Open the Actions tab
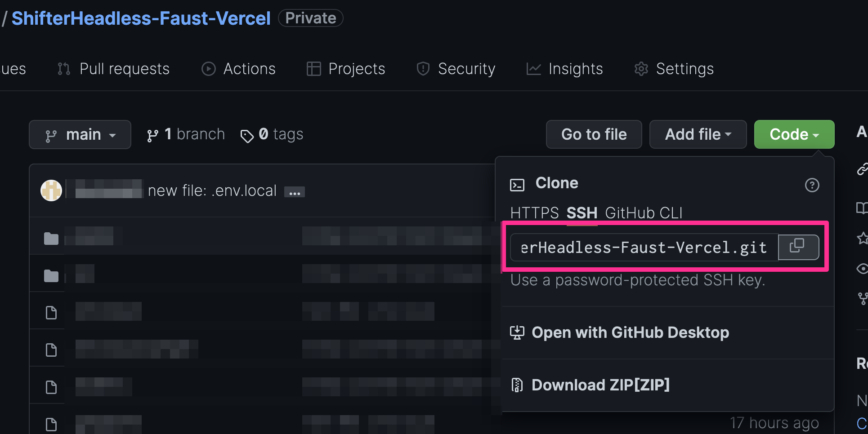 (x=238, y=69)
